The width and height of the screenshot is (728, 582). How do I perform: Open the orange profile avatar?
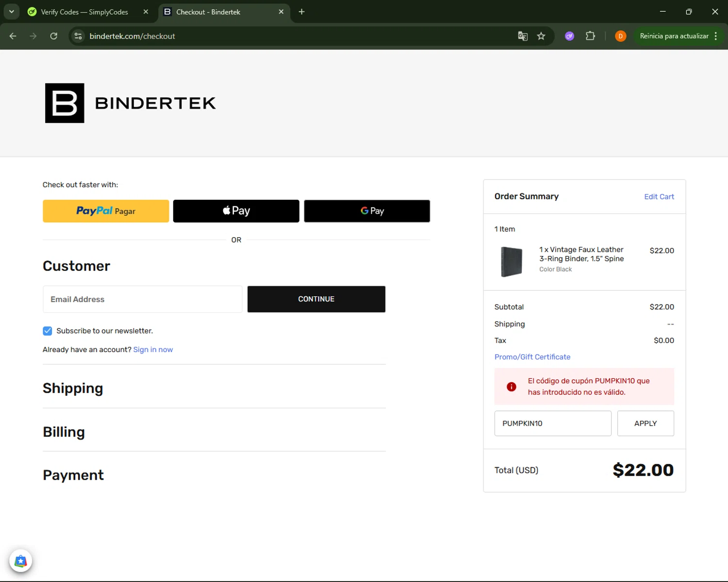(620, 36)
